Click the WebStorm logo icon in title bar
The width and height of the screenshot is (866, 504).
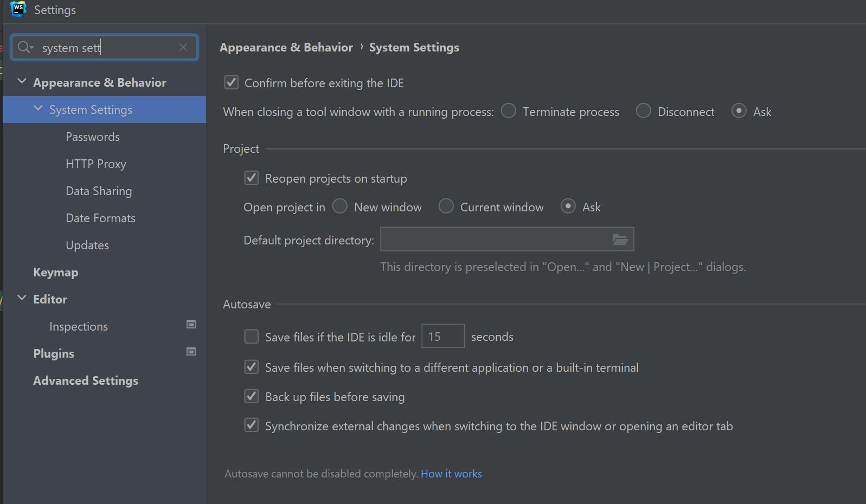[x=18, y=9]
